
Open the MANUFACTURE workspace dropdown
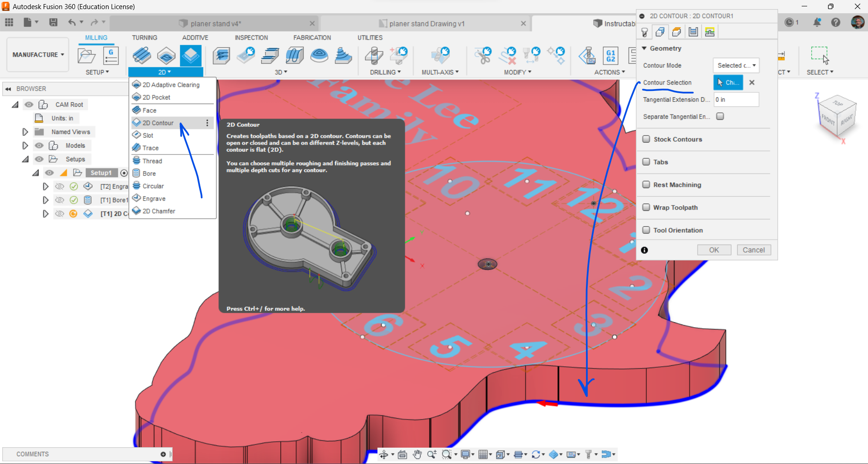pyautogui.click(x=38, y=55)
